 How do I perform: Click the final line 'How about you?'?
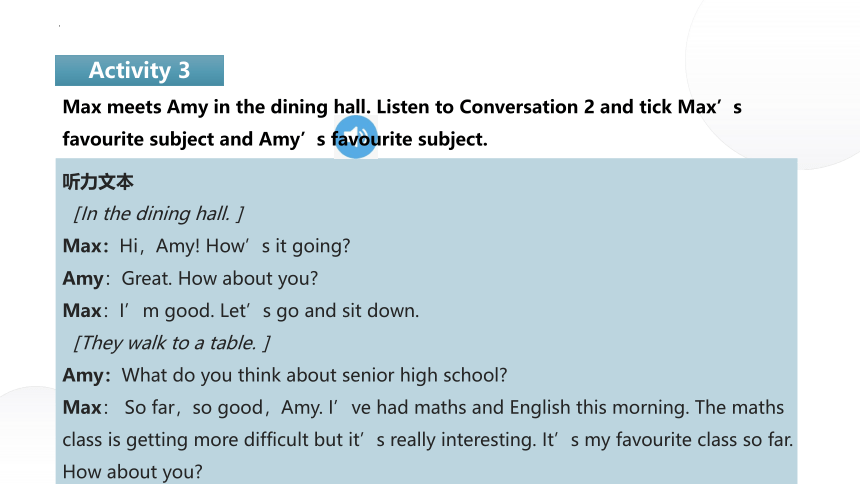coord(132,472)
